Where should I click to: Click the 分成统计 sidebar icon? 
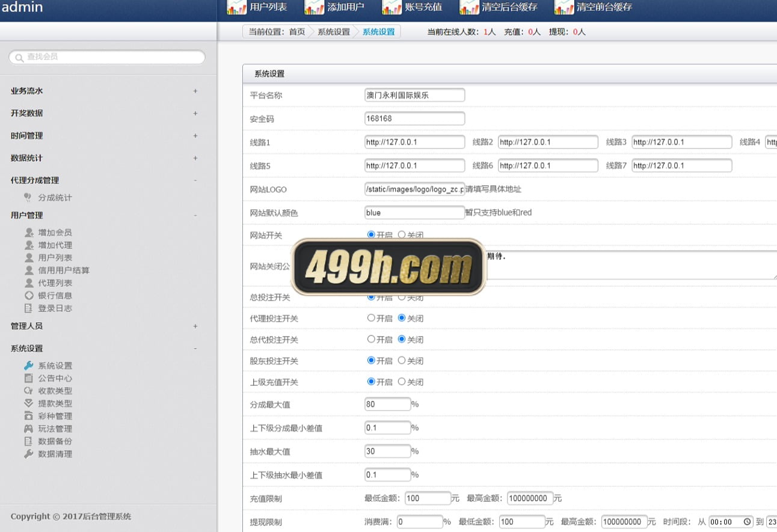click(x=28, y=197)
